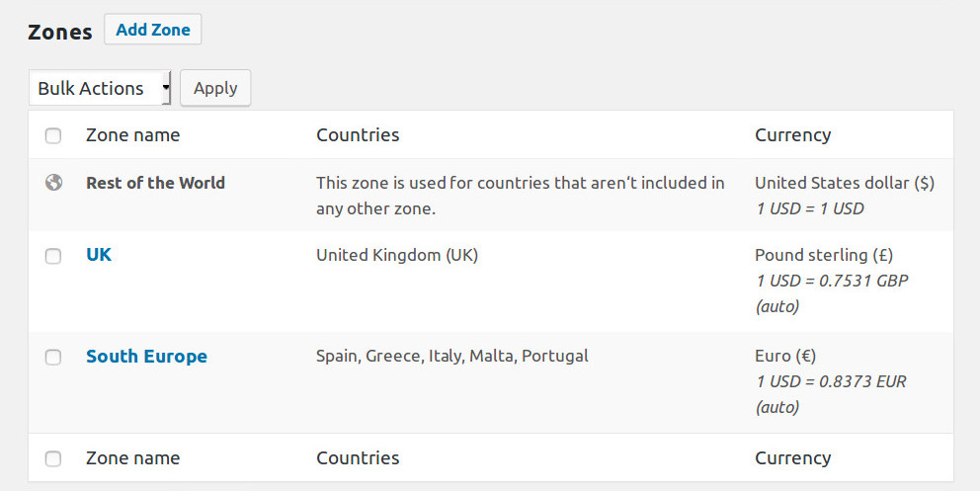Open the UK zone link
The image size is (980, 491).
point(99,255)
